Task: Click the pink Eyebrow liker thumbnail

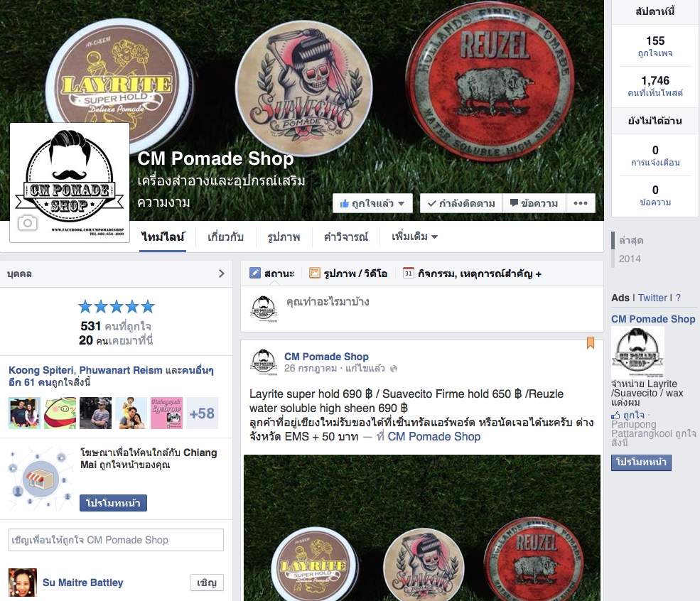Action: click(x=166, y=413)
